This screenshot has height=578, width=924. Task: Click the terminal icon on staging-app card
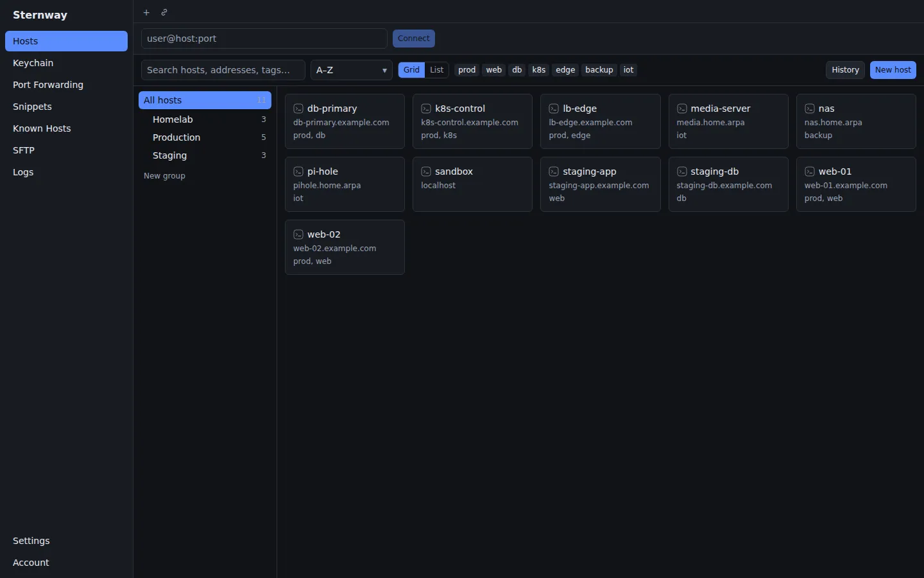(x=554, y=171)
